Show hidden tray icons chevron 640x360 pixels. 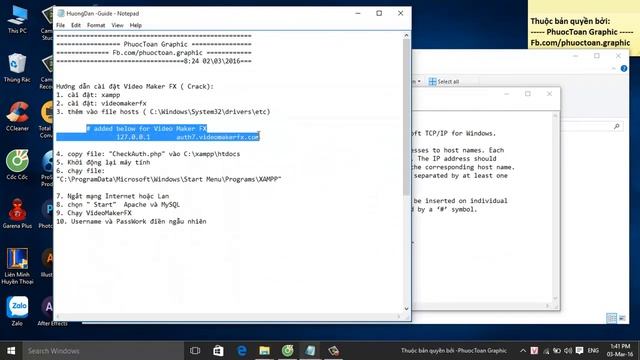pos(523,351)
